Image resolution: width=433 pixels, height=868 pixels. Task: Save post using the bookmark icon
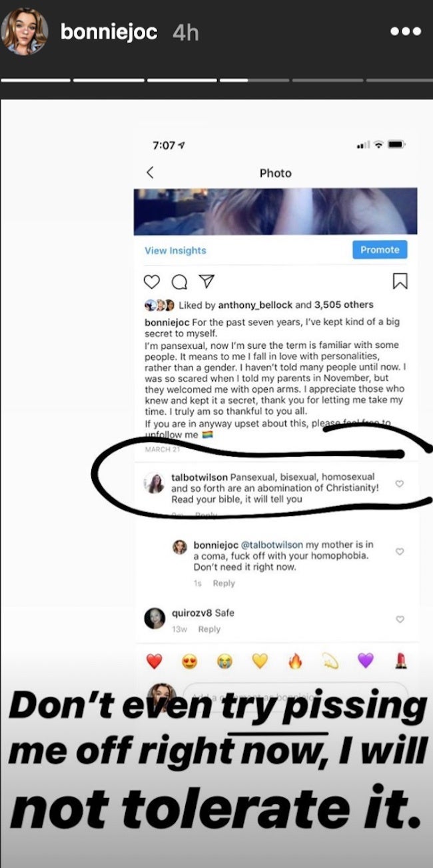(x=400, y=281)
